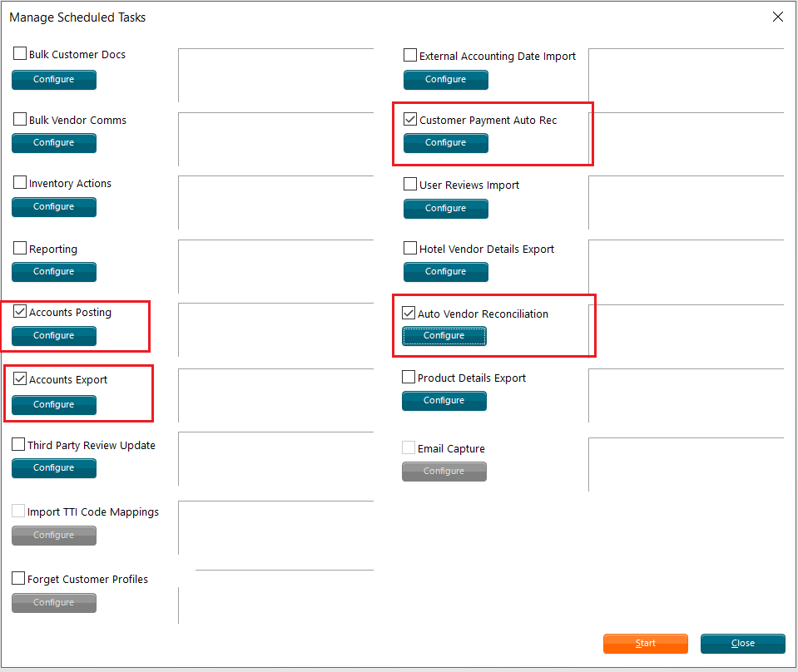Screen dimensions: 798x672
Task: Configure External Accounting Date Import
Action: pyautogui.click(x=446, y=80)
